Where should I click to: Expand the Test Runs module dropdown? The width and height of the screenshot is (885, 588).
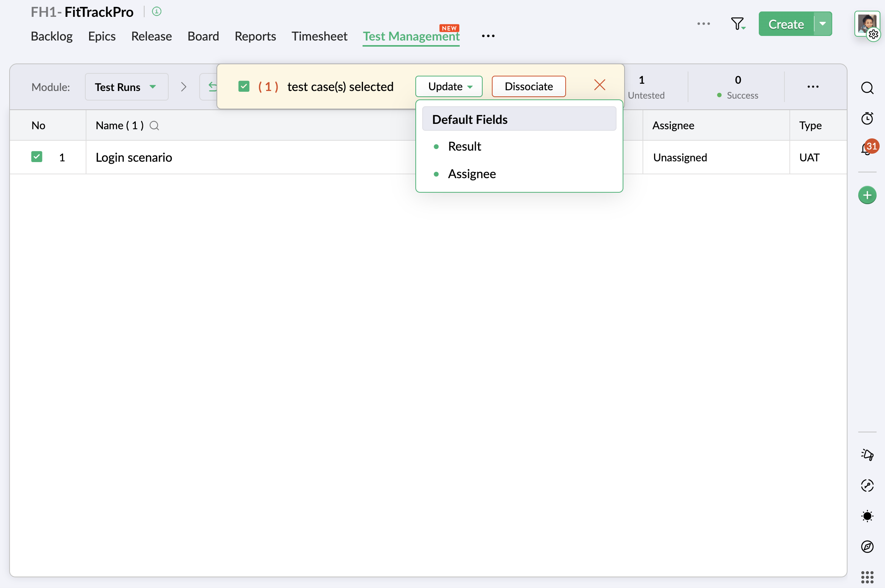(126, 87)
